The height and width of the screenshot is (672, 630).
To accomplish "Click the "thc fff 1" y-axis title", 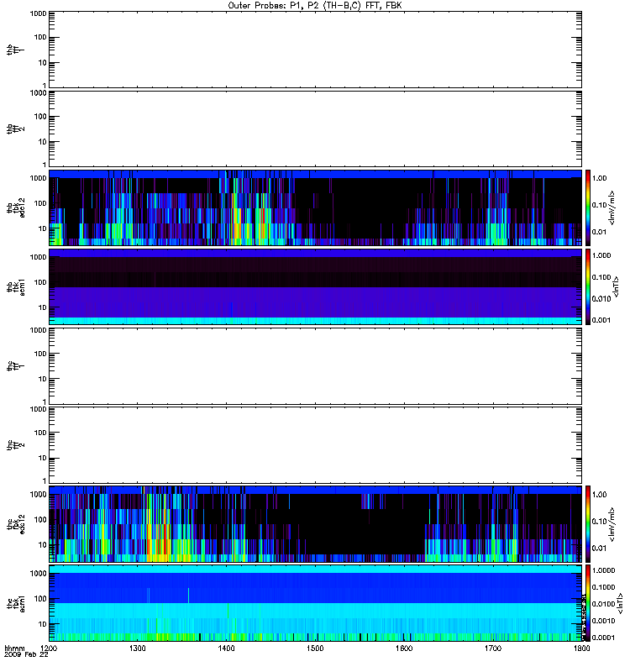I will click(15, 366).
